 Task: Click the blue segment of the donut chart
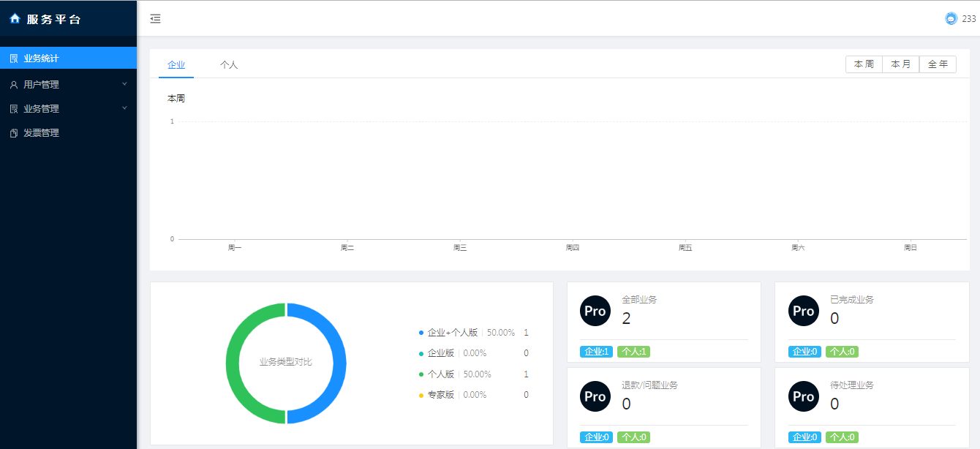pyautogui.click(x=340, y=363)
